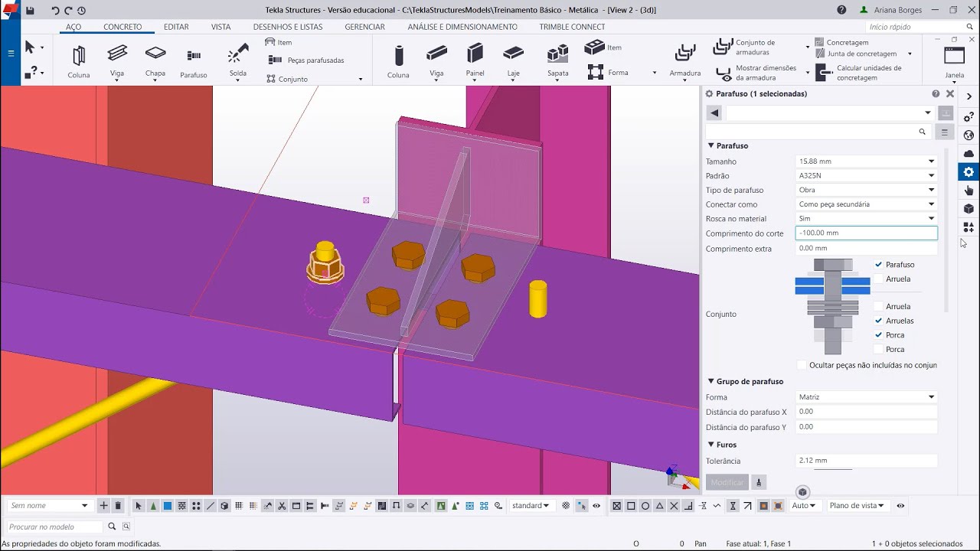The image size is (980, 551).
Task: Click the save icon in title bar
Action: pyautogui.click(x=30, y=11)
